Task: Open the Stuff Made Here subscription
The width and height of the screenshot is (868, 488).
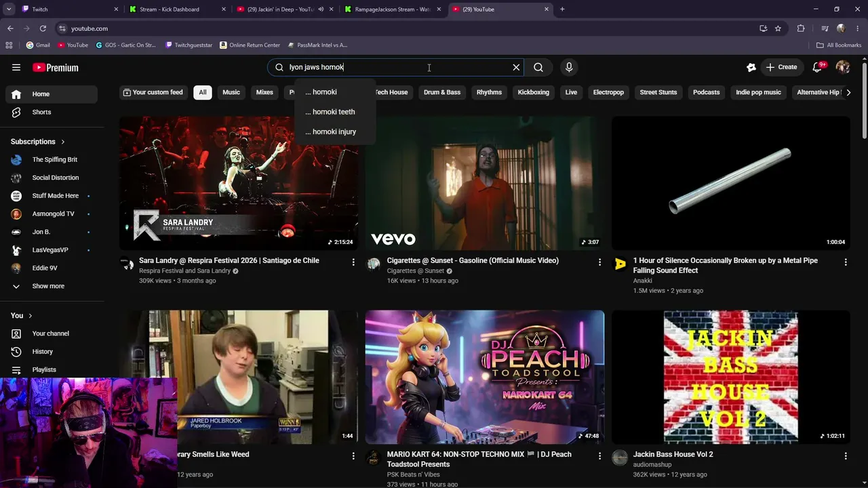Action: [52, 196]
